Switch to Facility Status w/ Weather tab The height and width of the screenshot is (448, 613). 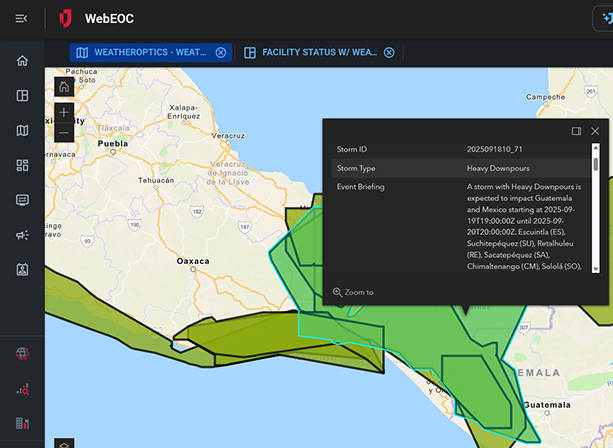(x=311, y=52)
